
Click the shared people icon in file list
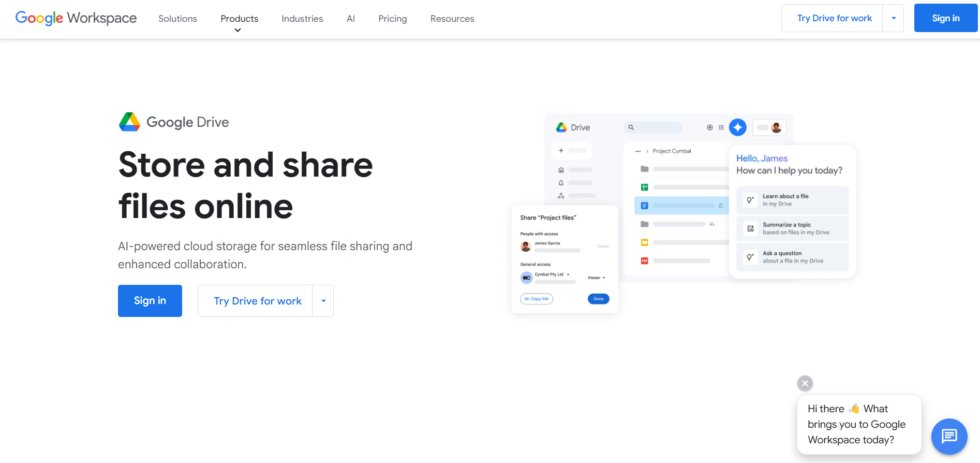pyautogui.click(x=712, y=224)
